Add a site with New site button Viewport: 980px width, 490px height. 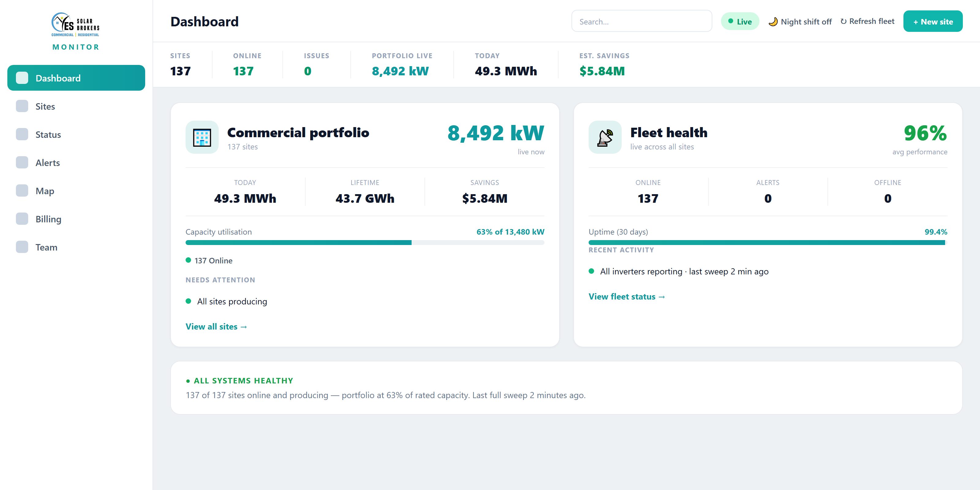coord(933,21)
